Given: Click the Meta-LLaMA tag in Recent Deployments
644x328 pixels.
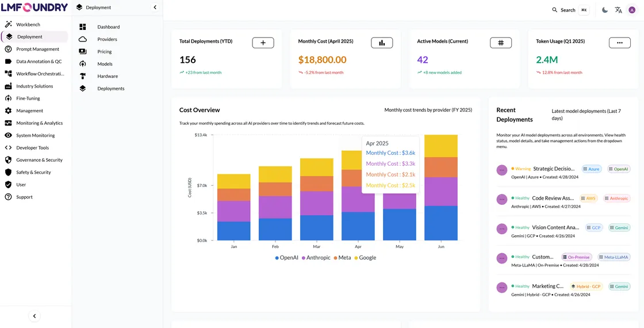Looking at the screenshot, I should (614, 257).
